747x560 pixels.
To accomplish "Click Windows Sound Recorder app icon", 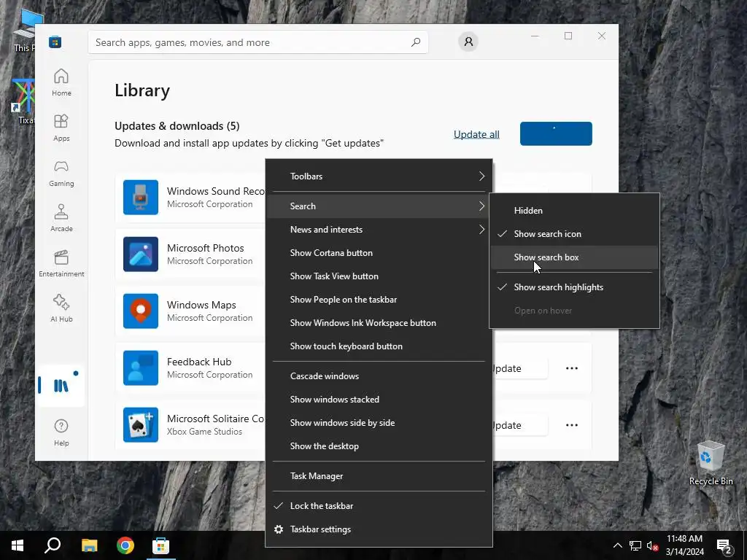I will pyautogui.click(x=141, y=197).
